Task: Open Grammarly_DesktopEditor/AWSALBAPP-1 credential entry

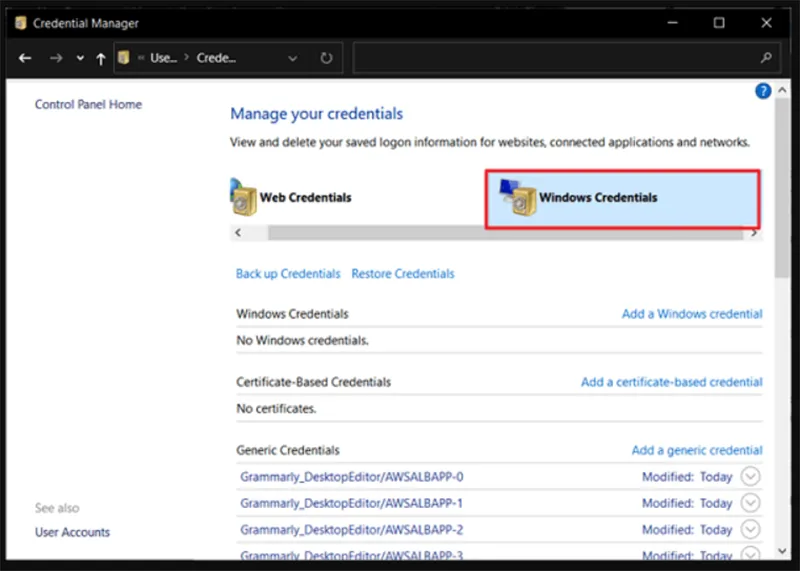Action: point(352,504)
